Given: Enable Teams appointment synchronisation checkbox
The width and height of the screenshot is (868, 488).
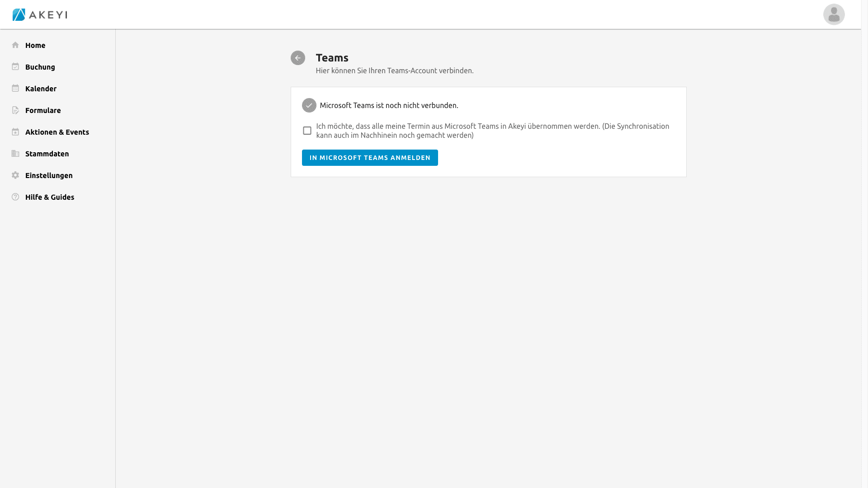Looking at the screenshot, I should point(307,131).
